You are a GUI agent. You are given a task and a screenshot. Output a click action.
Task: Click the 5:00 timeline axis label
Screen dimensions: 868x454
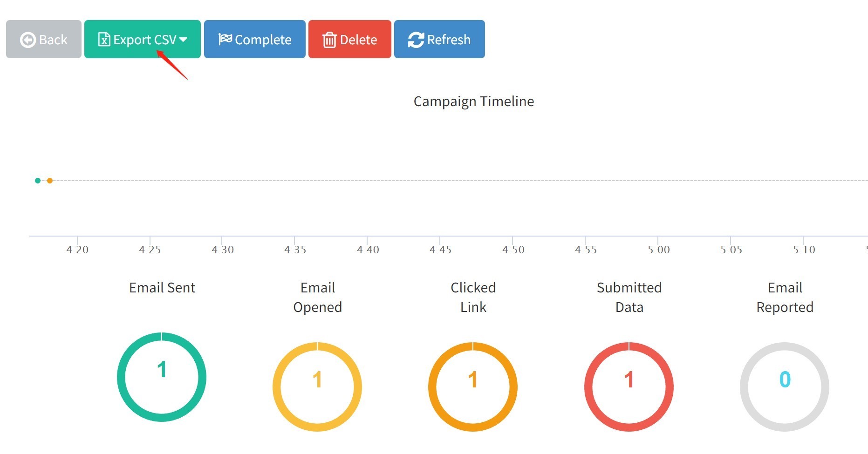pos(658,250)
